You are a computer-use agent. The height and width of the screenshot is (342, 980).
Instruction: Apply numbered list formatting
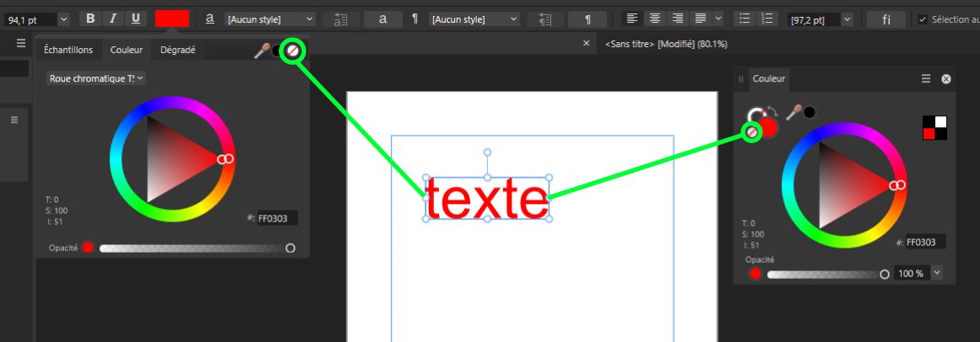click(x=768, y=19)
